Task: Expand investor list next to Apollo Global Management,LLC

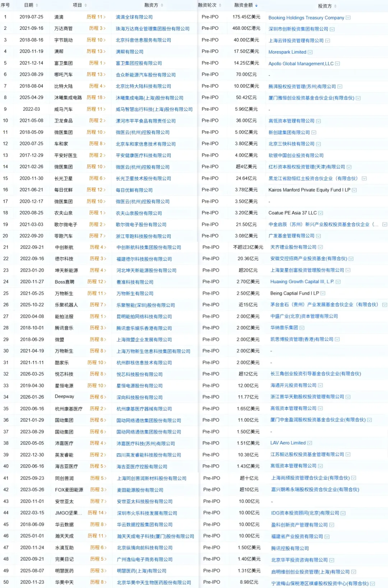Action: (x=337, y=64)
